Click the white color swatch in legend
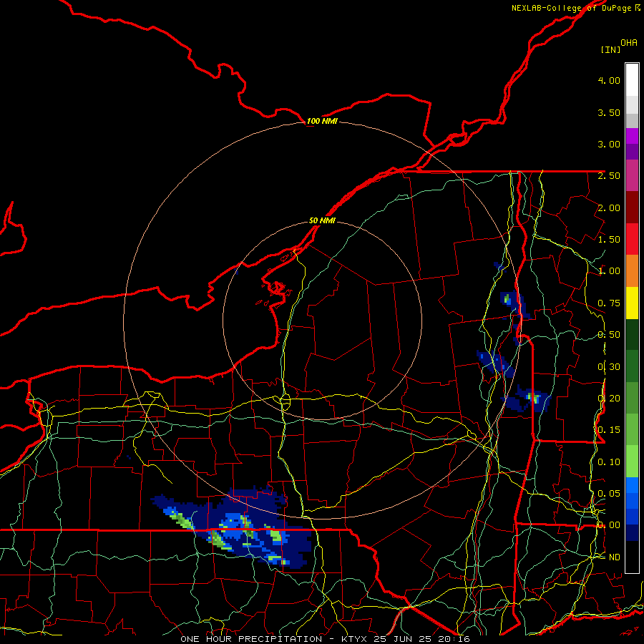This screenshot has height=644, width=644. click(x=632, y=80)
